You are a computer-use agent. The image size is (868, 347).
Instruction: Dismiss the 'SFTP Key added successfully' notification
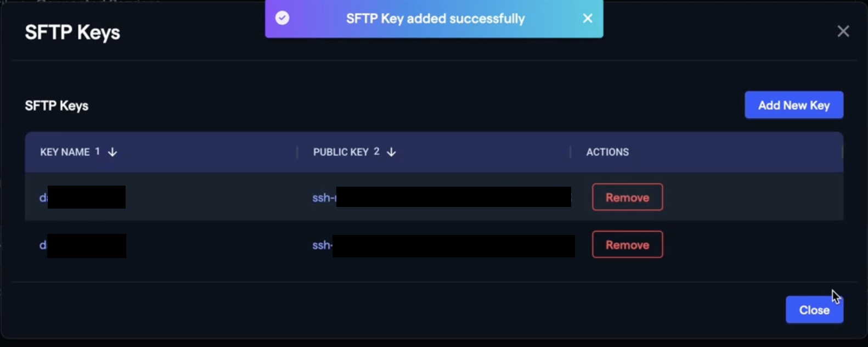coord(587,18)
